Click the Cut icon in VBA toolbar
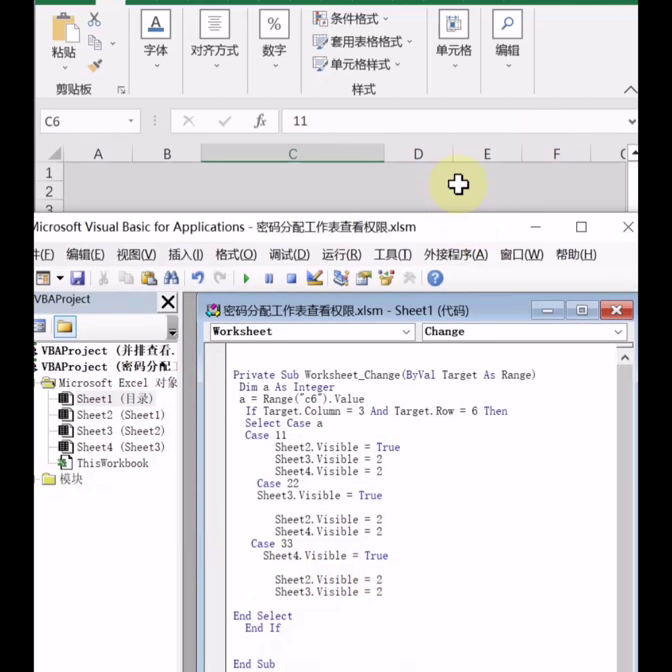The width and height of the screenshot is (672, 672). [103, 278]
